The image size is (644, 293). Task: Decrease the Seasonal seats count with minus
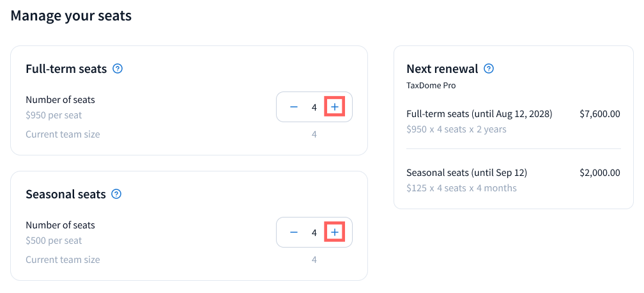[294, 232]
